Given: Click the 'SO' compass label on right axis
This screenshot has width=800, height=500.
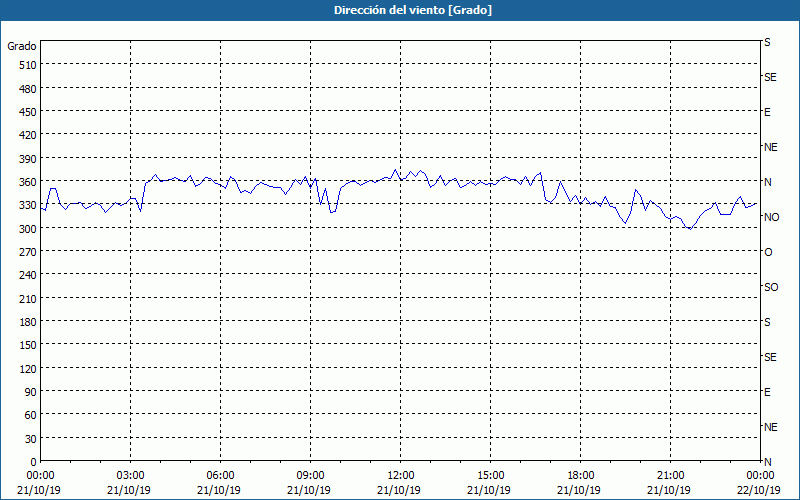Looking at the screenshot, I should (771, 287).
